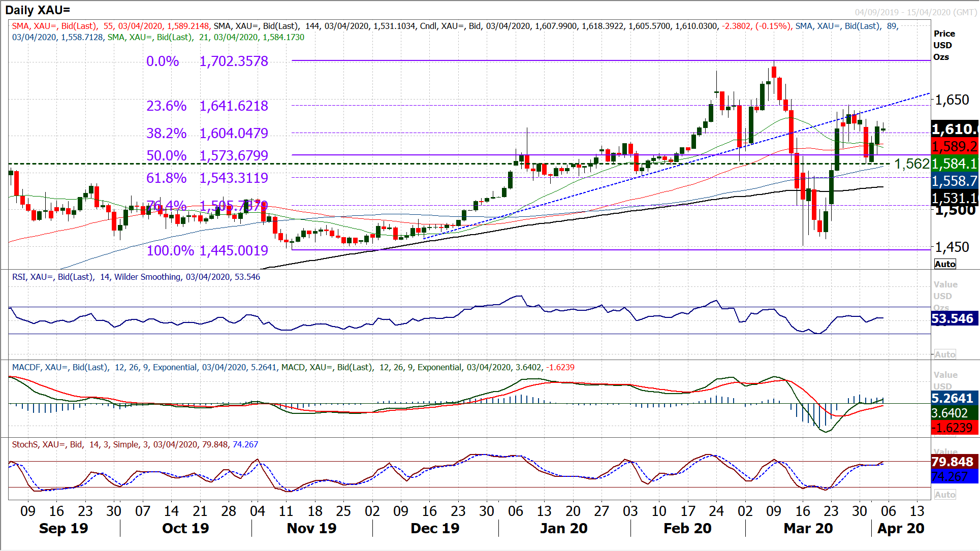Click the RSI value tag 53.546
Screen dimensions: 980x551
point(955,318)
